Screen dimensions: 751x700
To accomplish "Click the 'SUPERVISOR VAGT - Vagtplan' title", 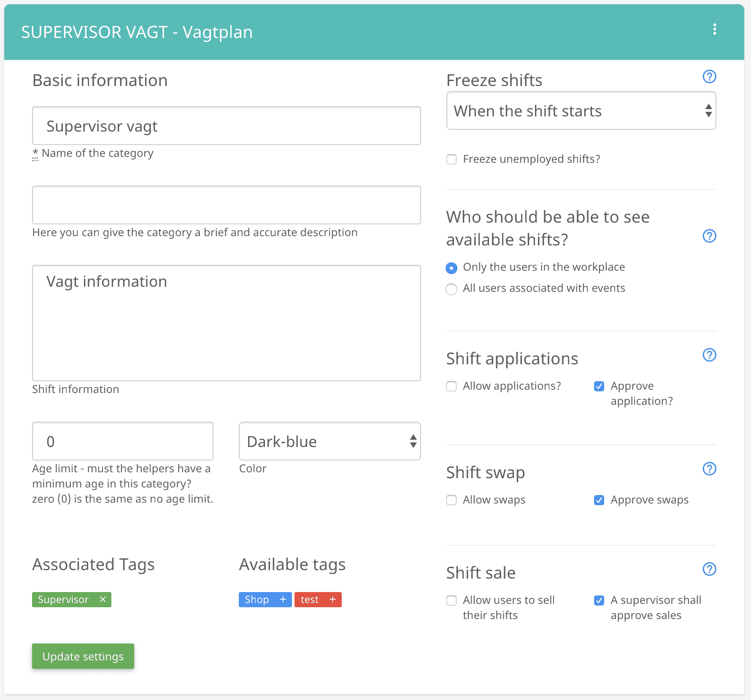I will click(x=137, y=32).
